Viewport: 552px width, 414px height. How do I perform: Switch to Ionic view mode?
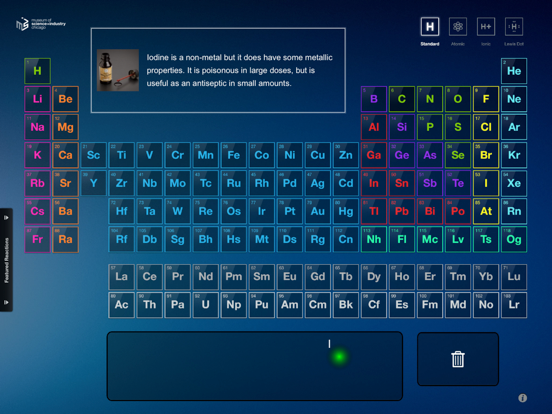(x=486, y=27)
